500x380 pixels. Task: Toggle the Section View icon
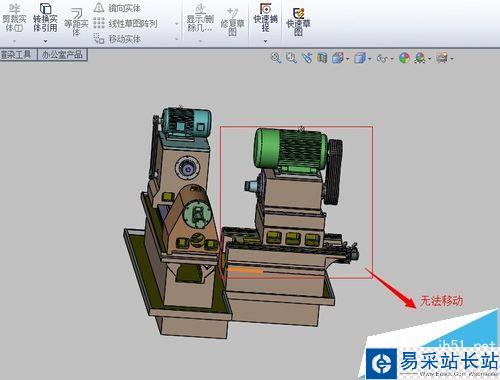[322, 58]
